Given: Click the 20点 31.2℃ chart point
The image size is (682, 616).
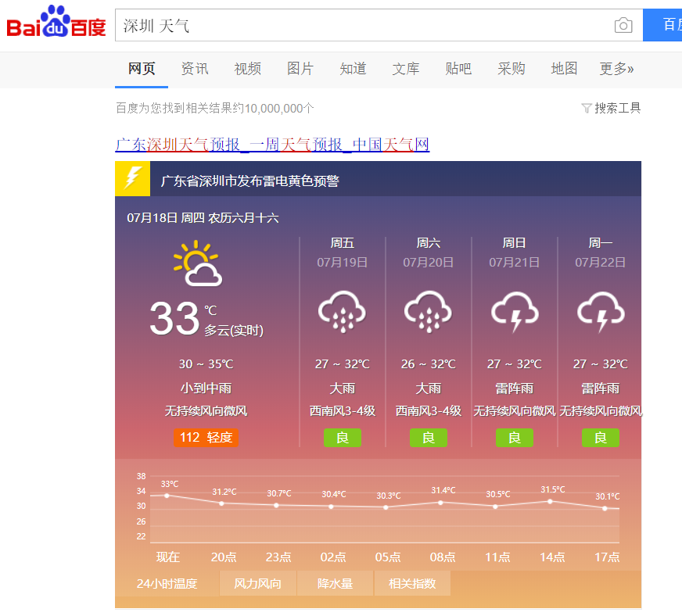Looking at the screenshot, I should (221, 503).
